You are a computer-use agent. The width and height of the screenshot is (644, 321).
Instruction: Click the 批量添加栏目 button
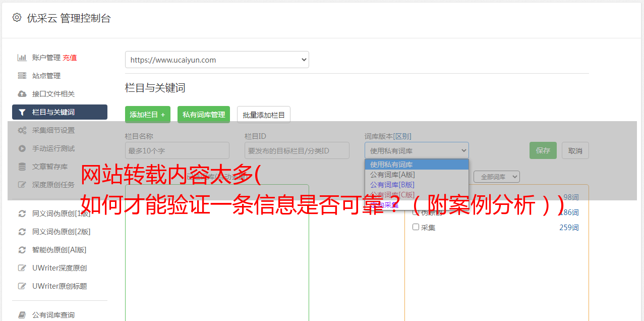click(264, 115)
